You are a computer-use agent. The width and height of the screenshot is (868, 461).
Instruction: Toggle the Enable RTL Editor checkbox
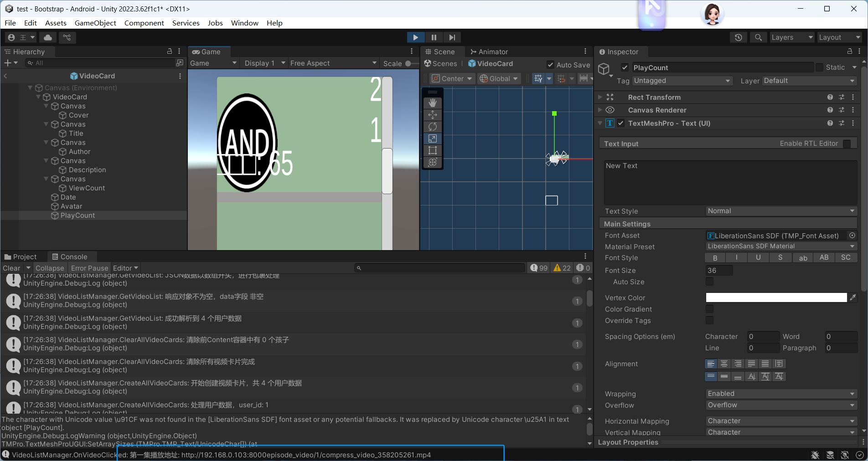click(x=847, y=144)
